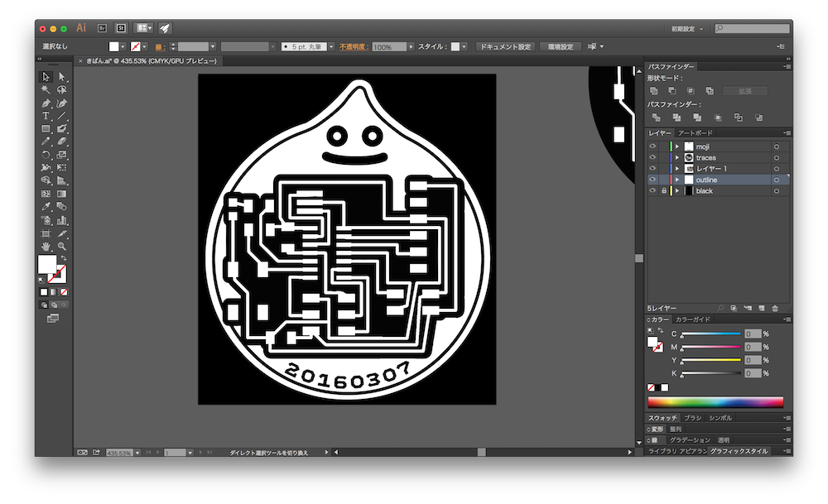Hide the outline layer
Image resolution: width=828 pixels, height=504 pixels.
652,180
